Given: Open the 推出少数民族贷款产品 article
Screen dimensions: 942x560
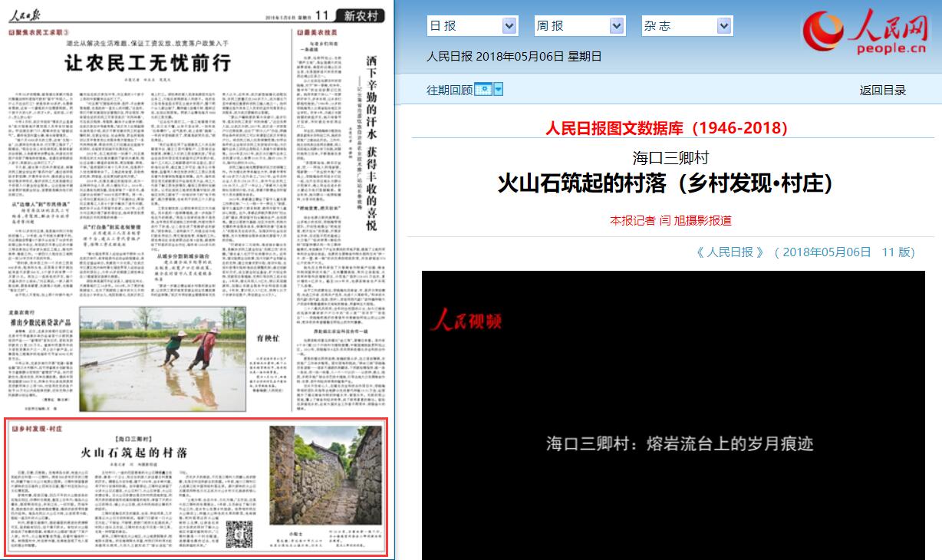Looking at the screenshot, I should (41, 321).
